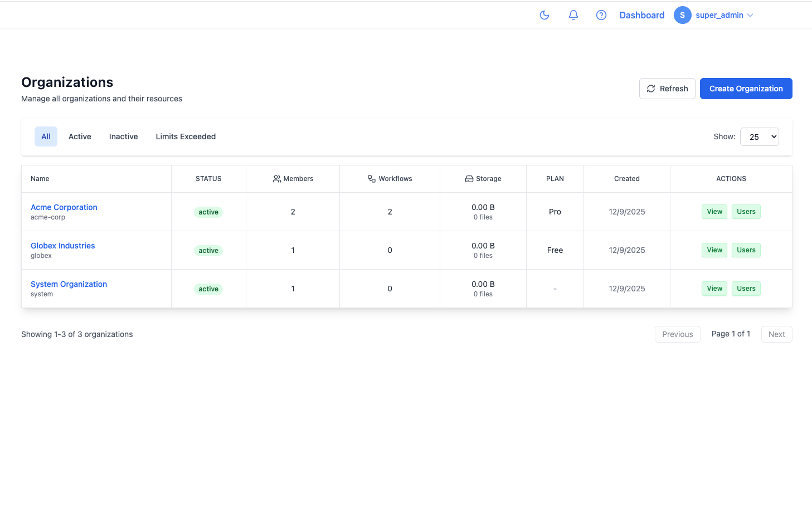Switch to the Inactive filter

pyautogui.click(x=123, y=136)
